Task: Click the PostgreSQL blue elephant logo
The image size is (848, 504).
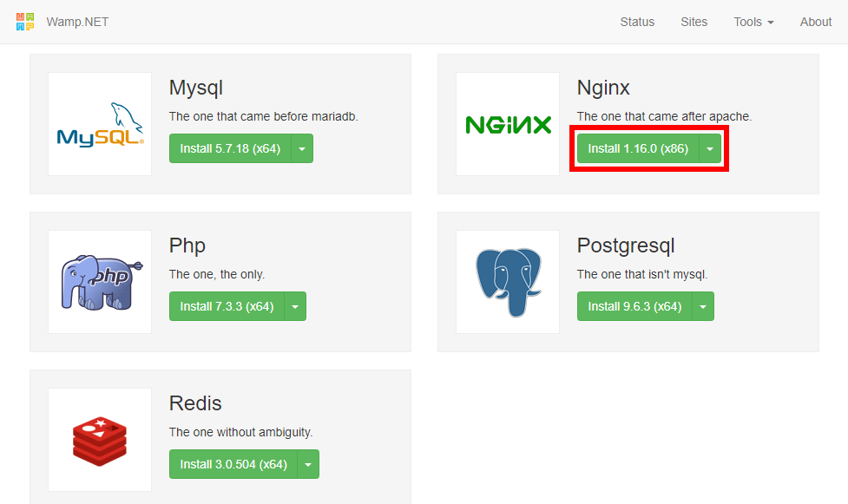Action: (509, 282)
